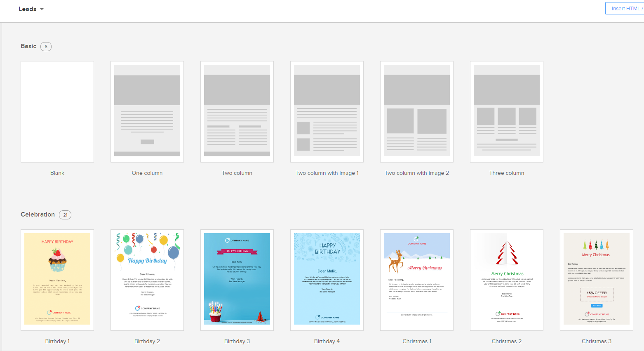
Task: Open the Birthday 1 cupcake template
Action: click(57, 280)
